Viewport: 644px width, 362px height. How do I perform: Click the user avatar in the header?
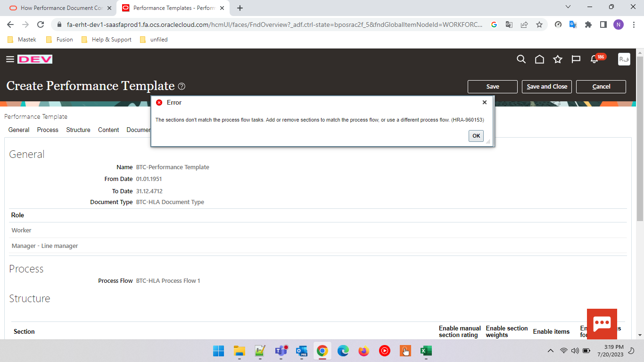[x=623, y=59]
